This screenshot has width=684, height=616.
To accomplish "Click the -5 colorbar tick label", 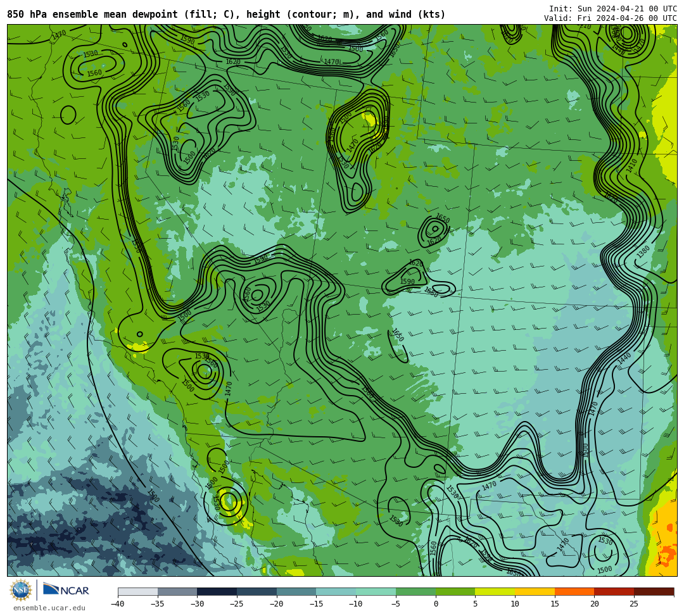I will (x=396, y=604).
